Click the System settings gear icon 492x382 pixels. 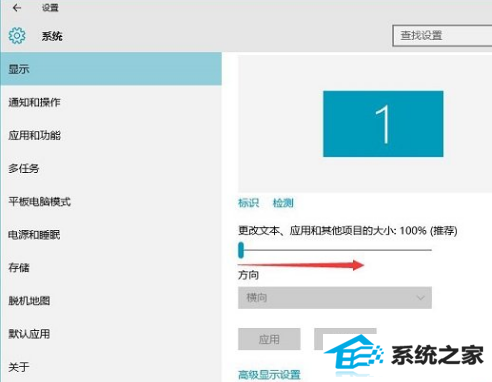(x=17, y=36)
